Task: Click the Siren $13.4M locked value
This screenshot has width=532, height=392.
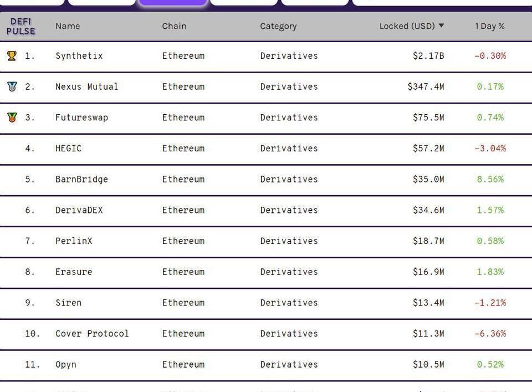Action: point(428,303)
